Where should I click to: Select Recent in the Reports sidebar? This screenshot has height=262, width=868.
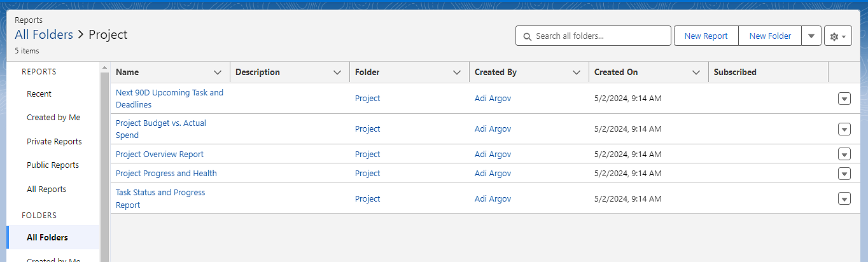(39, 94)
